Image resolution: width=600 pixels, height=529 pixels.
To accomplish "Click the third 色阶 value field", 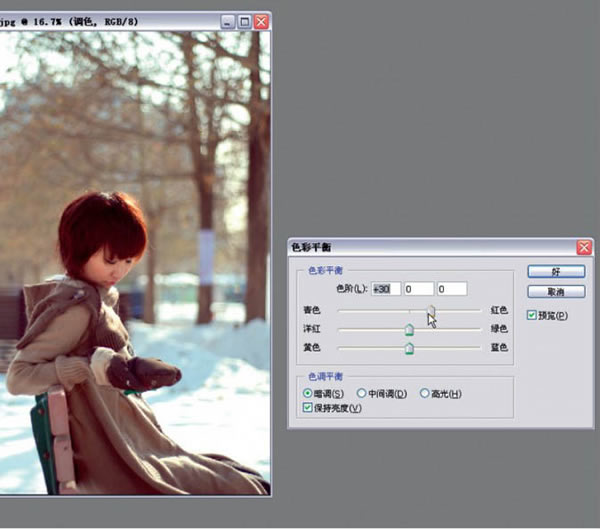I will tap(452, 289).
